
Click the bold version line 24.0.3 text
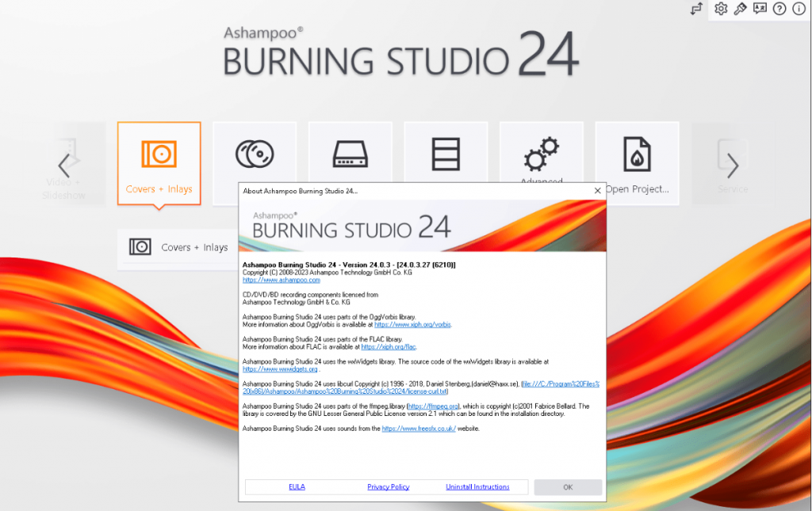point(349,265)
